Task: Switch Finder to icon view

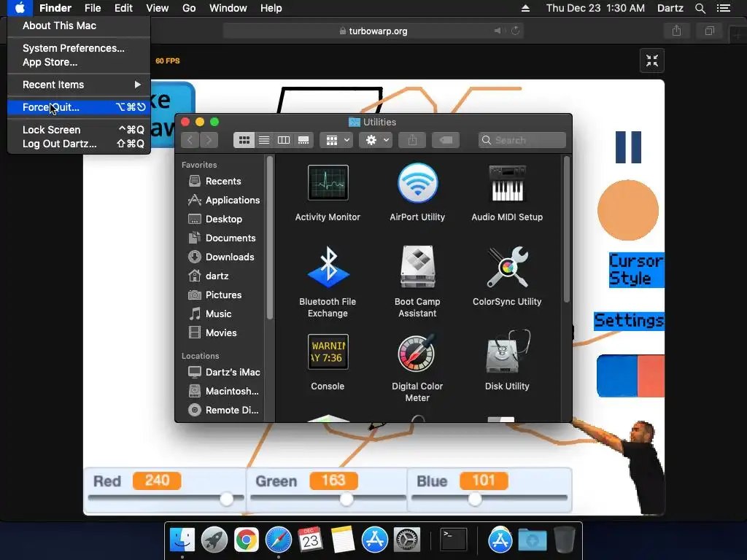Action: (244, 140)
